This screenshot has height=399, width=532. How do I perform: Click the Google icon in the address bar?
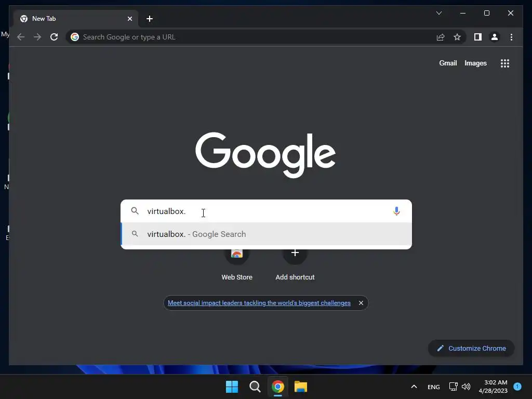[x=75, y=37]
